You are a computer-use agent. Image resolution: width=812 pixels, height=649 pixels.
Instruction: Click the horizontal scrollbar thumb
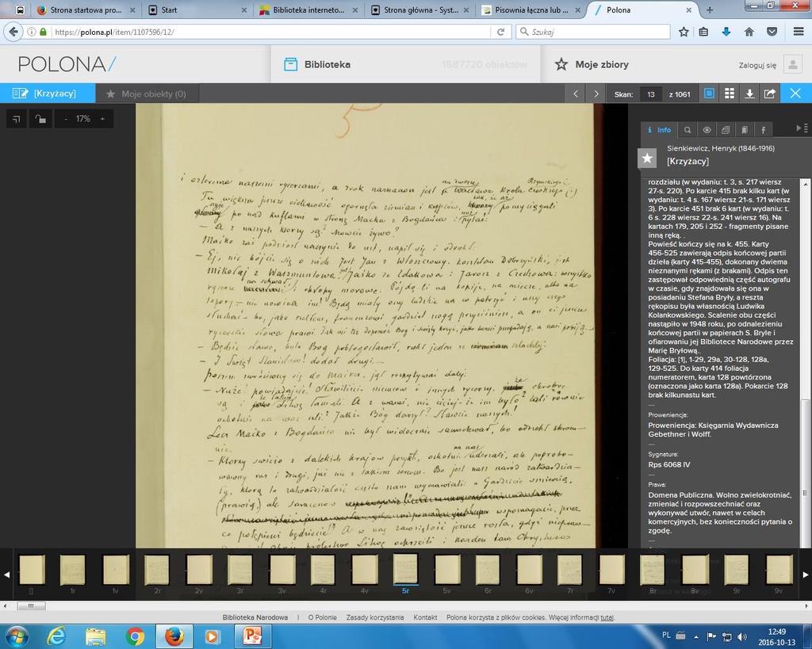(31, 605)
